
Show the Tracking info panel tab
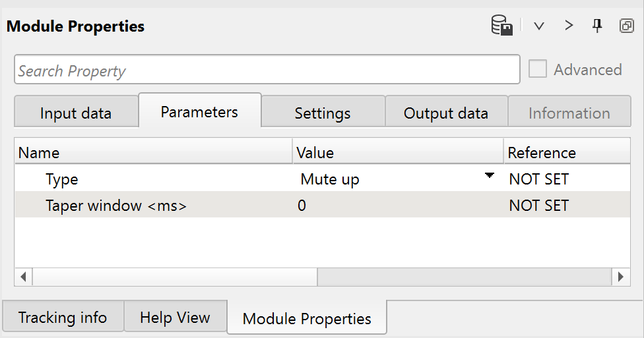pos(63,318)
